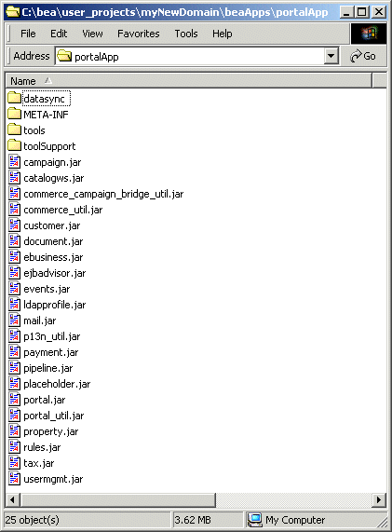The width and height of the screenshot is (392, 532).
Task: Click the portal_util.jar file icon
Action: point(14,416)
